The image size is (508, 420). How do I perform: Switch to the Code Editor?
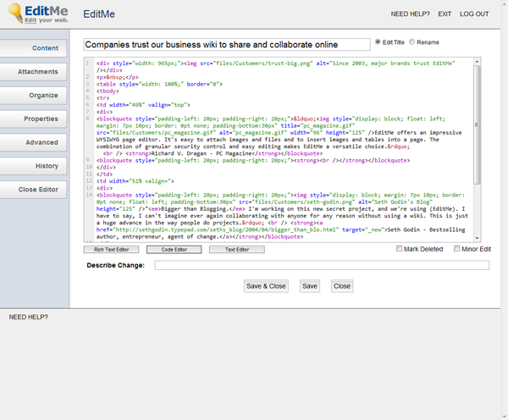(x=174, y=250)
